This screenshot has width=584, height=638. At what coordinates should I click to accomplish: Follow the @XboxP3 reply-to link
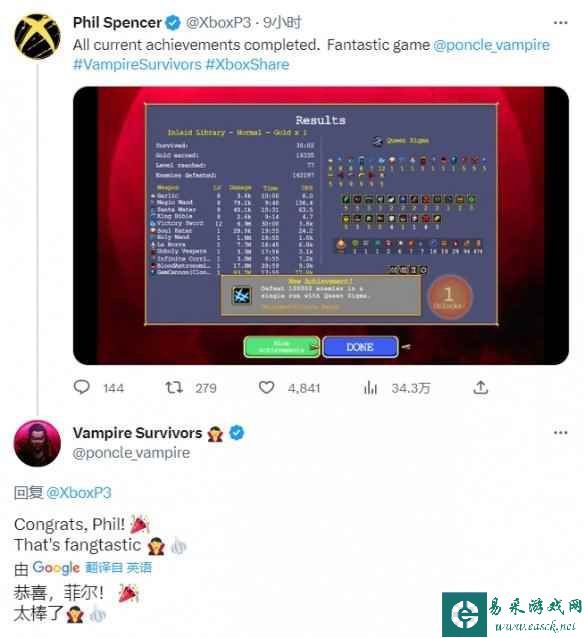[x=79, y=493]
